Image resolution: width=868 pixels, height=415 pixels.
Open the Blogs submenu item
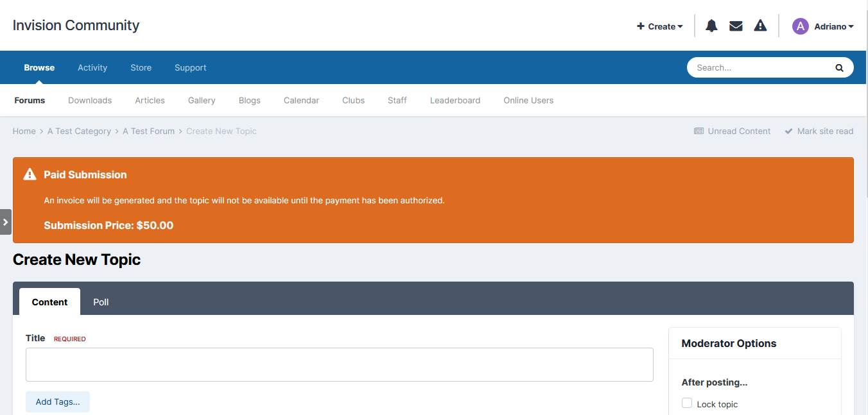(x=250, y=100)
